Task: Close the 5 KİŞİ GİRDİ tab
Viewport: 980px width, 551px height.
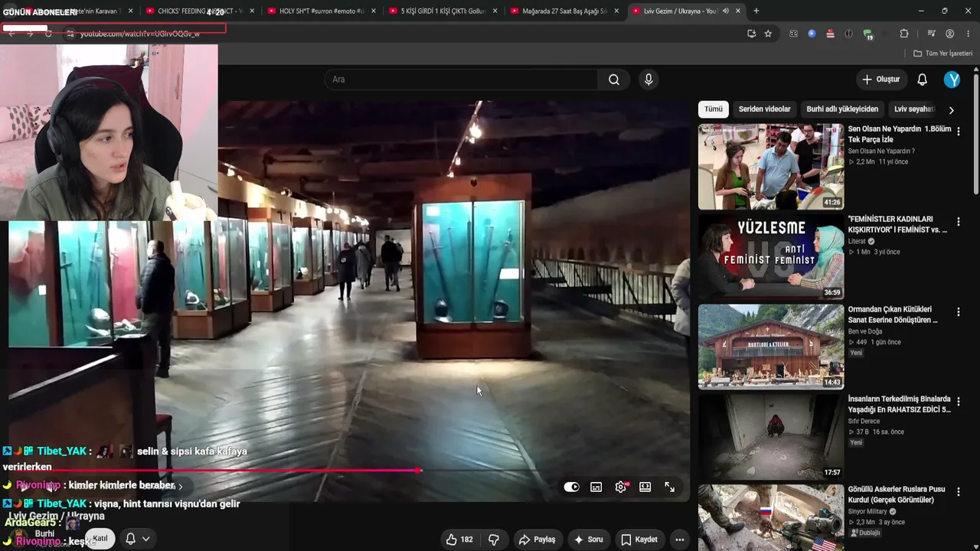Action: pos(495,11)
